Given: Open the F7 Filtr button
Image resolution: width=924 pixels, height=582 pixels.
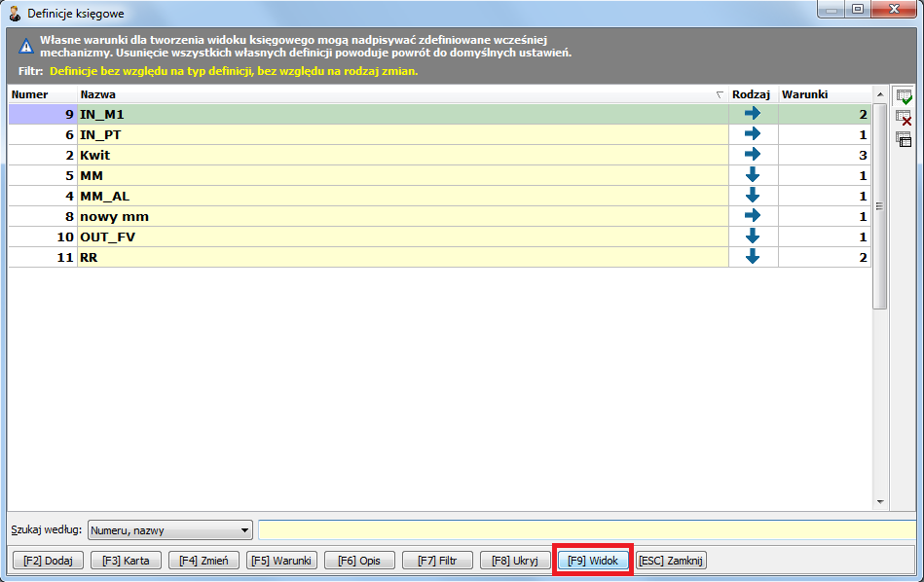Looking at the screenshot, I should click(437, 561).
